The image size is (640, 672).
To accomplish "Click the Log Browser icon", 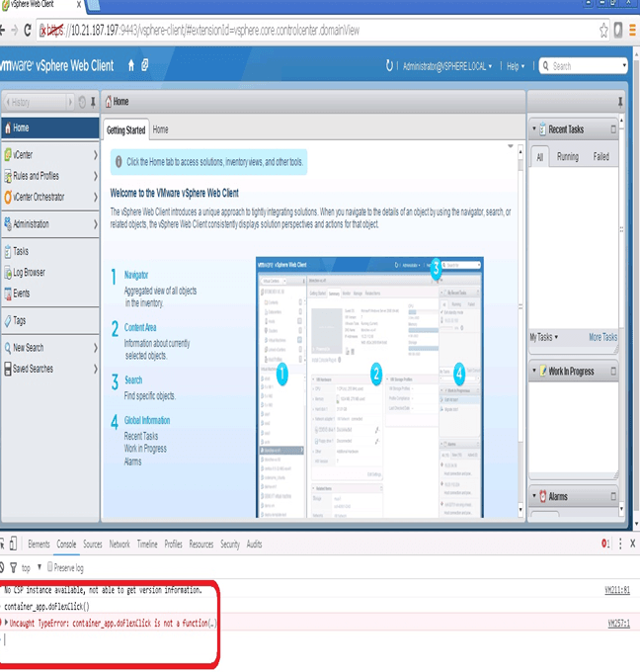I will [x=8, y=272].
